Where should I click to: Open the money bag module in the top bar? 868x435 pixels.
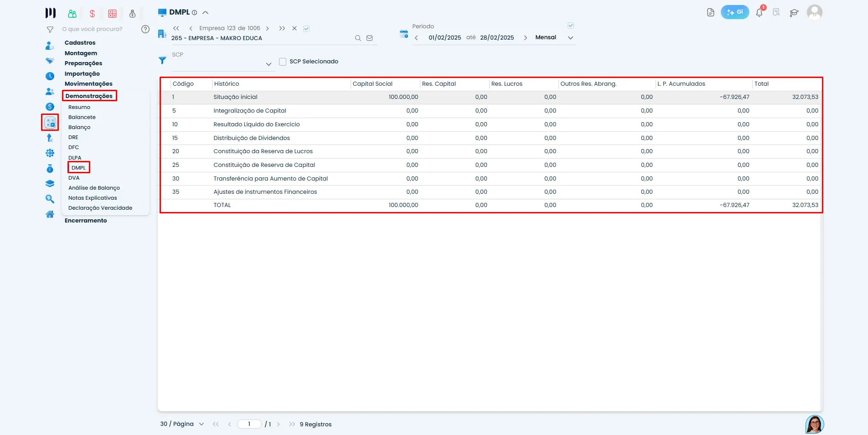(132, 14)
